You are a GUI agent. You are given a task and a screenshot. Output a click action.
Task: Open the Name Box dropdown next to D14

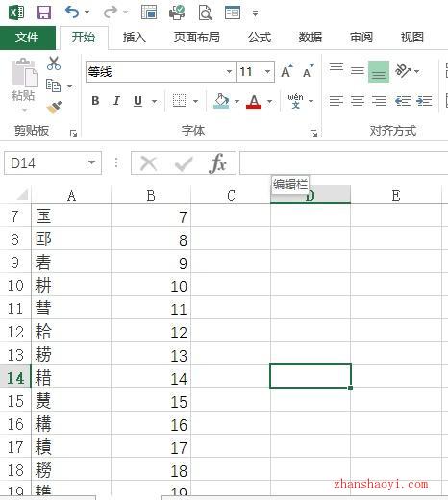pyautogui.click(x=92, y=162)
